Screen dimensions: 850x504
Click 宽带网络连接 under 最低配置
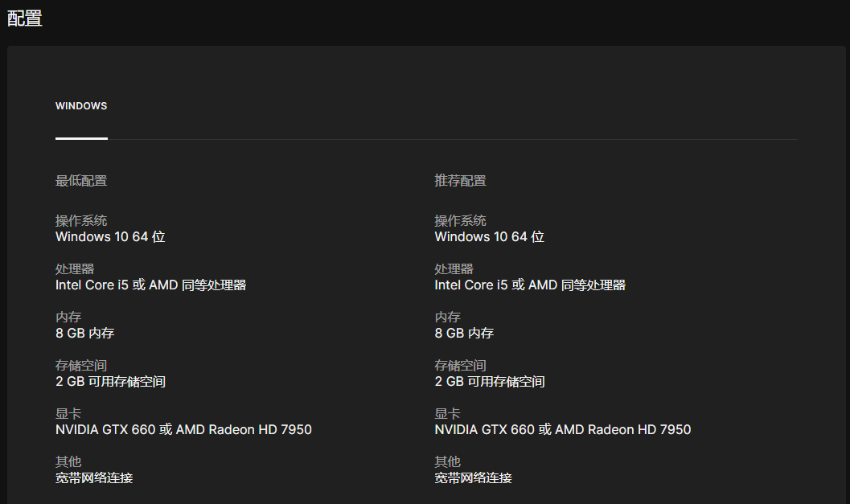click(x=94, y=478)
